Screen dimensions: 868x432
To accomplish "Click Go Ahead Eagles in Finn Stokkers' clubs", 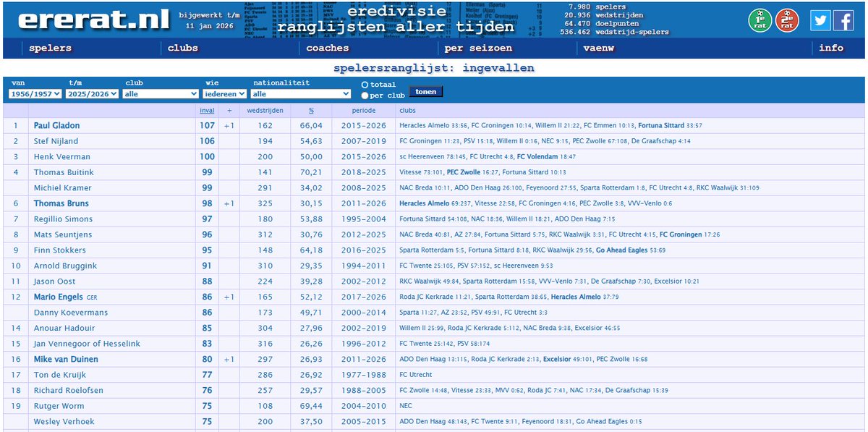I will click(x=622, y=250).
